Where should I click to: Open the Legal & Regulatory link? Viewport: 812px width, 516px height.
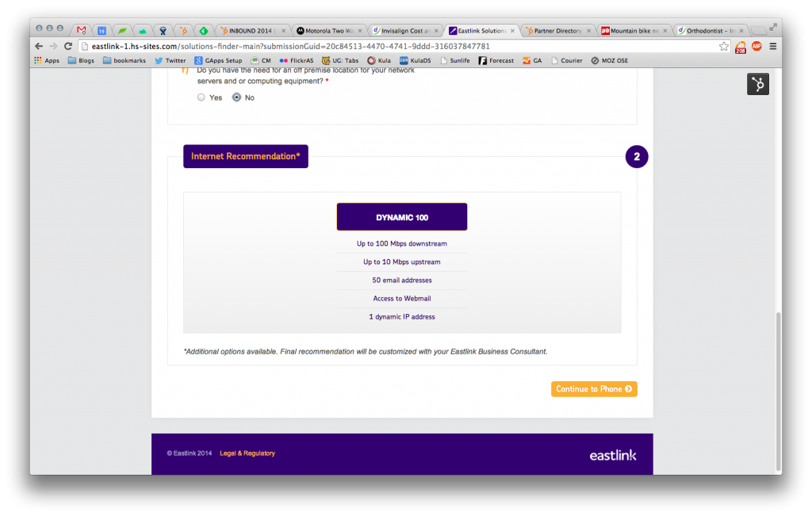(x=247, y=453)
